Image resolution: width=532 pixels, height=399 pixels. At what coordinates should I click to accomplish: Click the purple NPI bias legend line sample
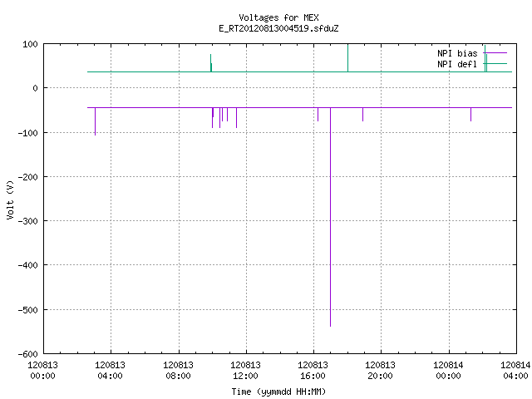[495, 53]
